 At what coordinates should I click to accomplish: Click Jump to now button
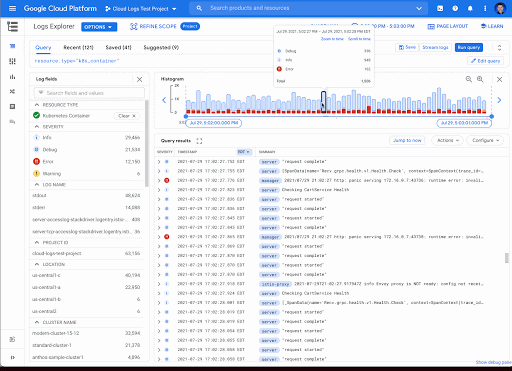point(407,140)
